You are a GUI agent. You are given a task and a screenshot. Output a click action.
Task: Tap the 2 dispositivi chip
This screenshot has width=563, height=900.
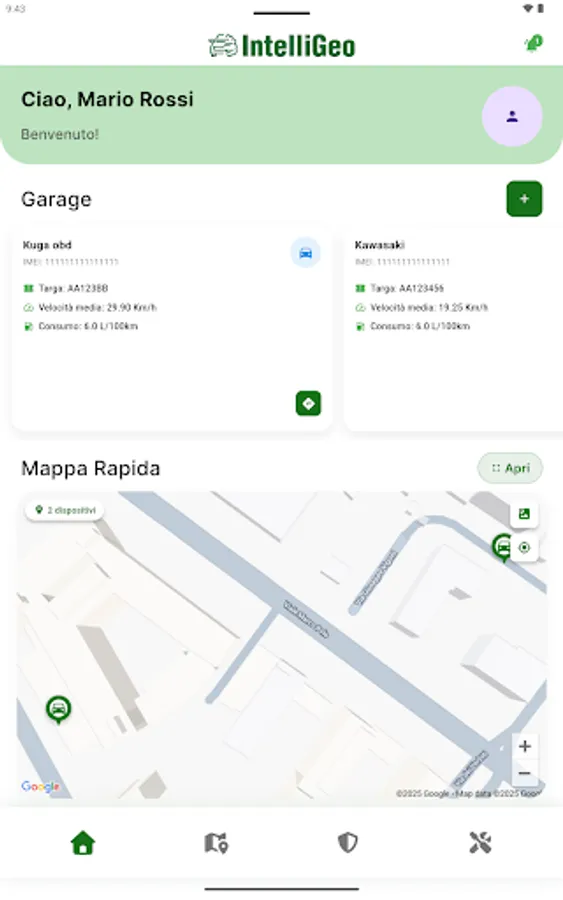pyautogui.click(x=65, y=510)
